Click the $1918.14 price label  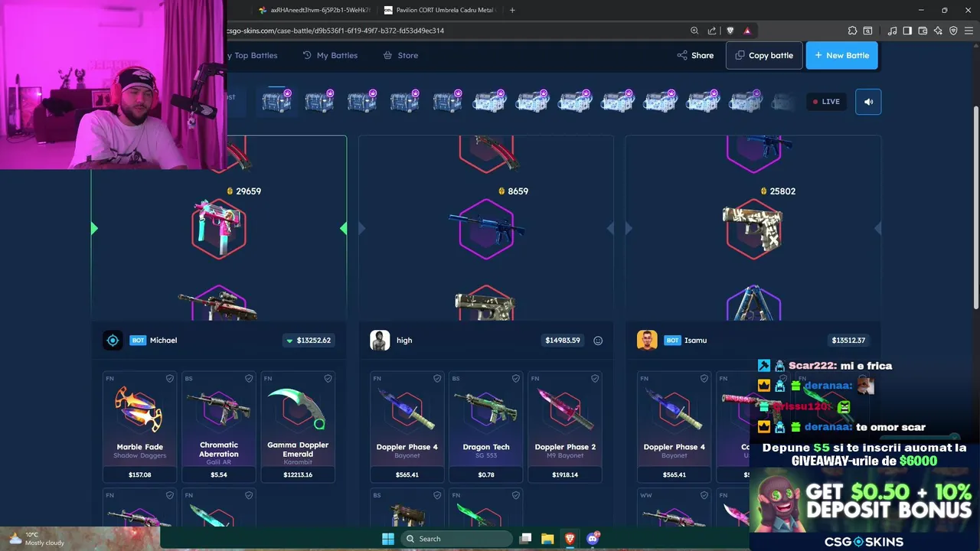click(x=565, y=474)
